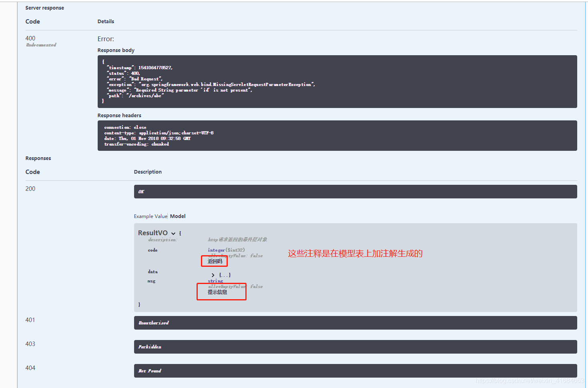Click the 返回码 field description
588x388 pixels.
(215, 261)
